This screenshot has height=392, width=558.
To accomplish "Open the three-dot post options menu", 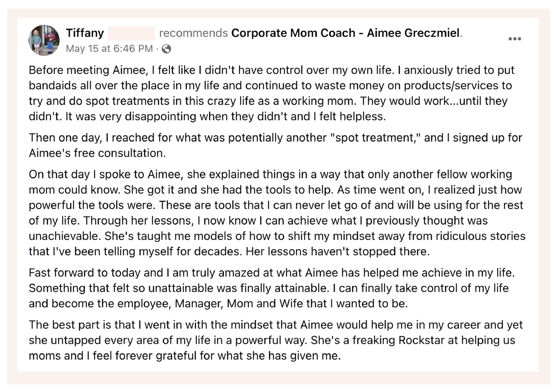I will [x=514, y=39].
